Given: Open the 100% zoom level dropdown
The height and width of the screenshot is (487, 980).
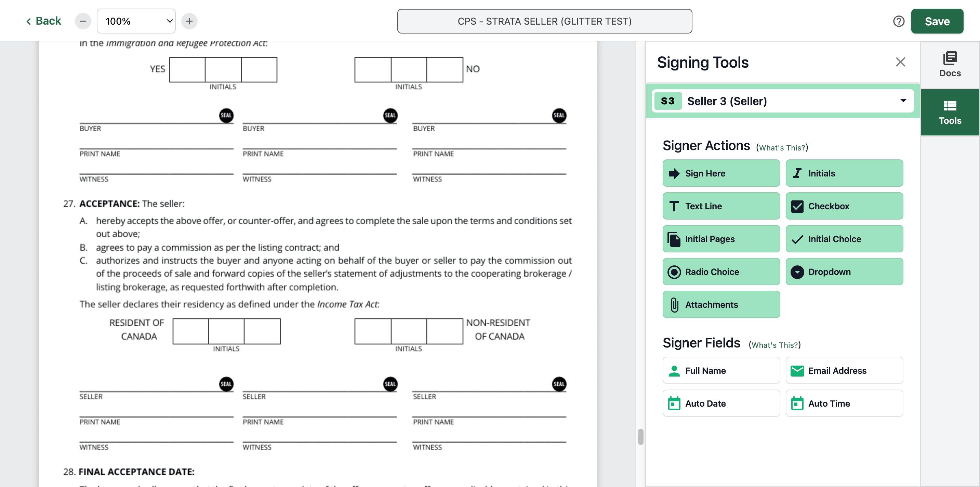Looking at the screenshot, I should pyautogui.click(x=136, y=21).
